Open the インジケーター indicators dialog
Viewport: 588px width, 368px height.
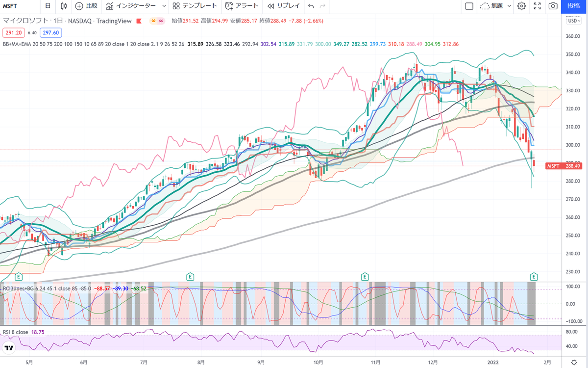tap(131, 6)
